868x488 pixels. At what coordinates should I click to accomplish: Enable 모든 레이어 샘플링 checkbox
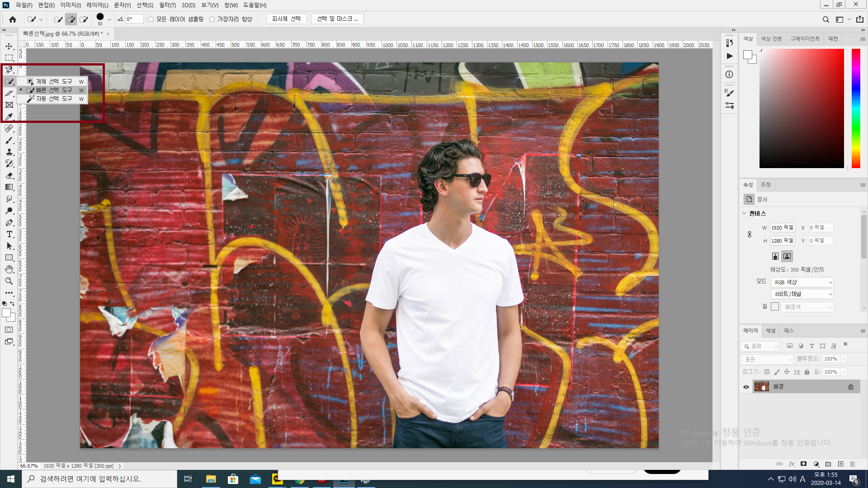(x=151, y=19)
